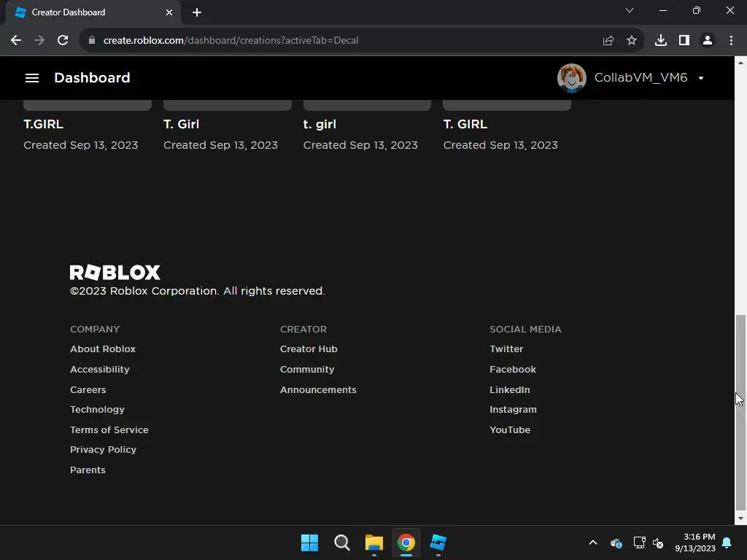Screen dimensions: 747x560
Task: Open the Privacy Policy link
Action: click(103, 449)
